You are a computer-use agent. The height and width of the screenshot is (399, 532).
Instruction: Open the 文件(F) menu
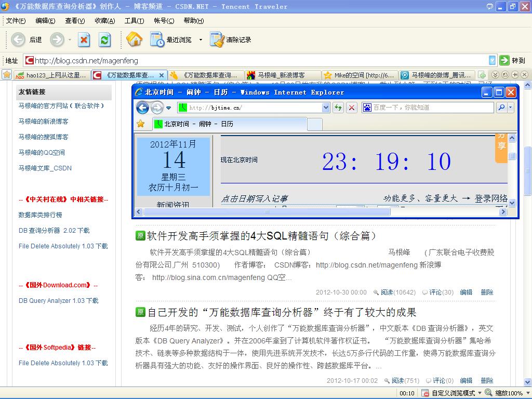coord(16,21)
